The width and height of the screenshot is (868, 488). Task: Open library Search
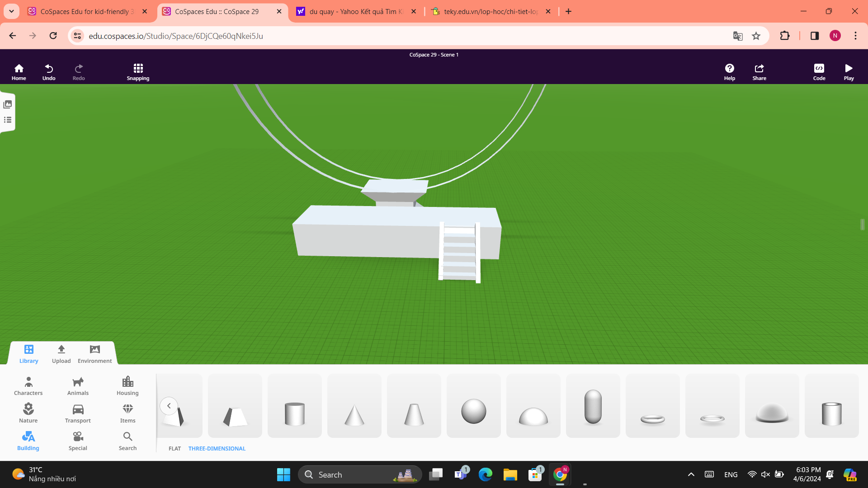coord(127,441)
